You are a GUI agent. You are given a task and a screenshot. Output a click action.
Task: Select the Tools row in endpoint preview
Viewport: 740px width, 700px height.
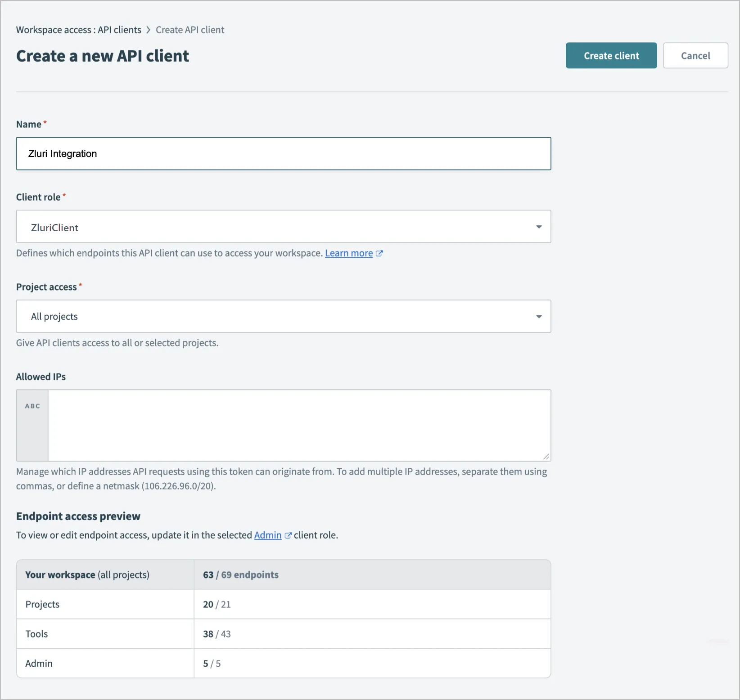283,634
